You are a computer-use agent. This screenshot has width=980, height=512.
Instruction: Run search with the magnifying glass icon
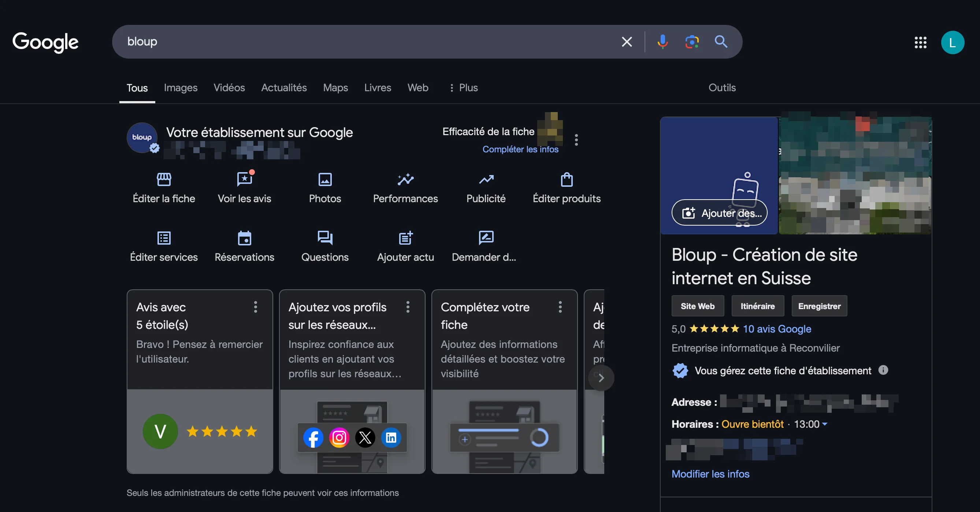tap(721, 41)
